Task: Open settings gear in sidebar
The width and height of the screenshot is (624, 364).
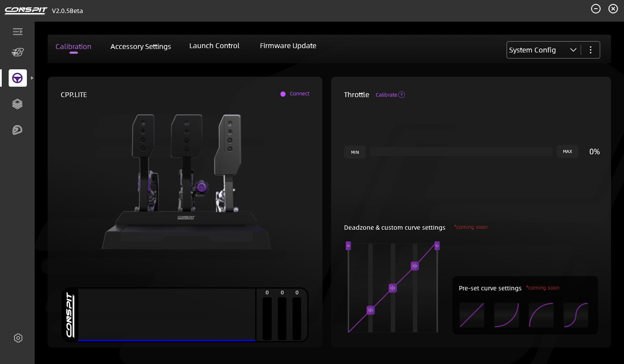Action: point(18,338)
